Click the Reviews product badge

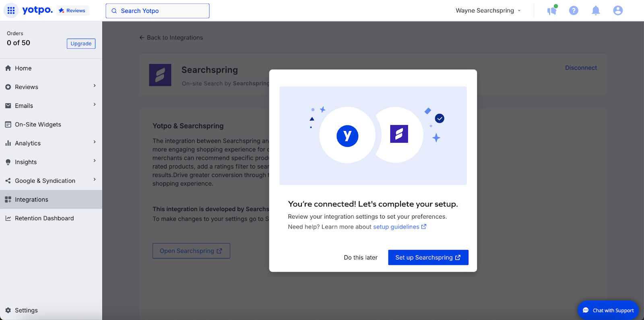point(72,10)
